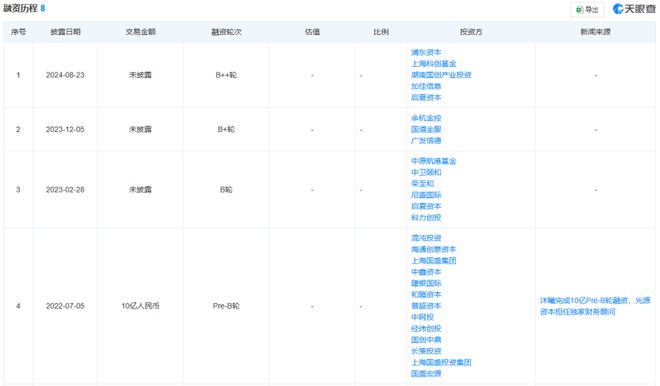Open investor link 上海国盛投资集团
The image size is (660, 386).
tap(441, 362)
